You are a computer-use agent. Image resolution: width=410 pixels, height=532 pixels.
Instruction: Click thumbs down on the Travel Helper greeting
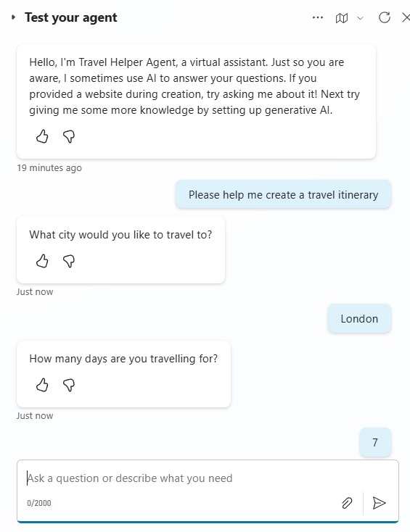coord(69,136)
